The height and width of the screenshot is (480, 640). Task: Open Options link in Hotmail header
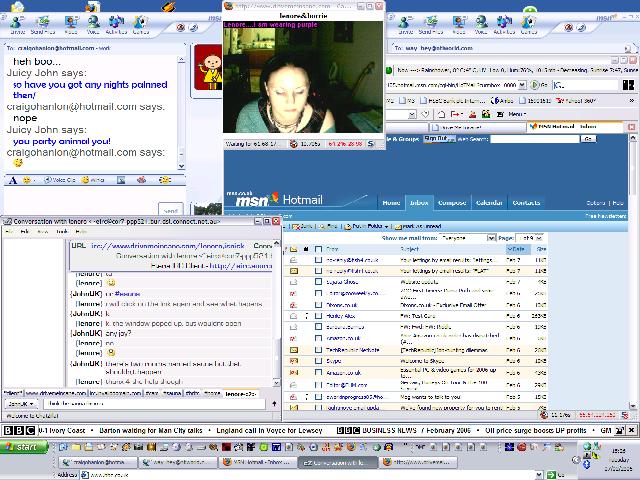(x=596, y=203)
